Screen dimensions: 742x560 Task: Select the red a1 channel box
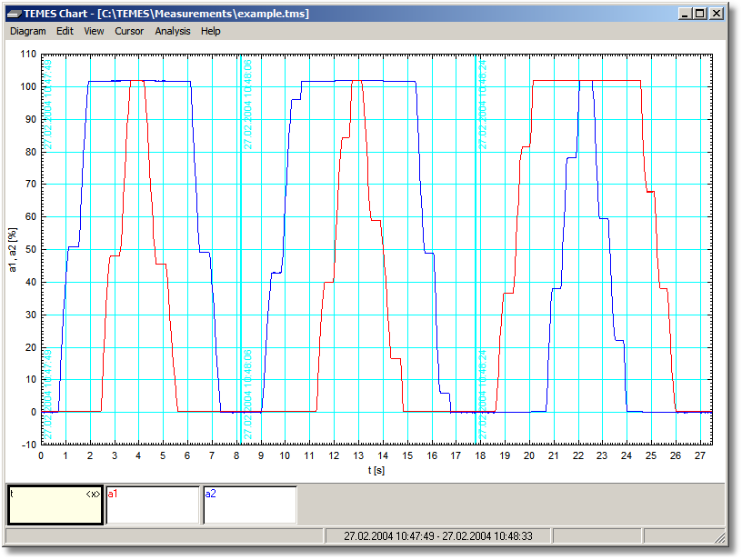point(153,505)
